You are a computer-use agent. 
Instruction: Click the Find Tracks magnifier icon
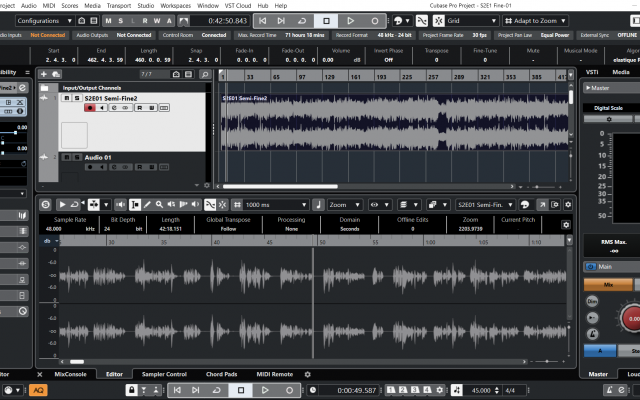(x=205, y=74)
